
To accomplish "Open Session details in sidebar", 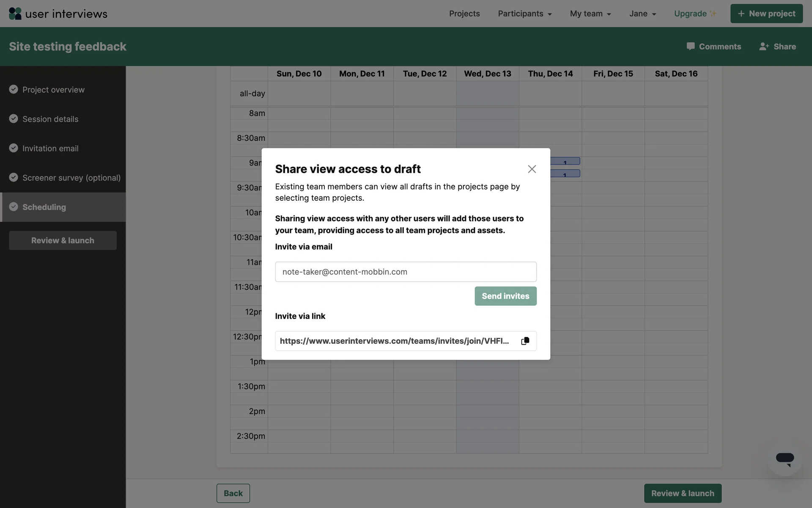I will (50, 119).
